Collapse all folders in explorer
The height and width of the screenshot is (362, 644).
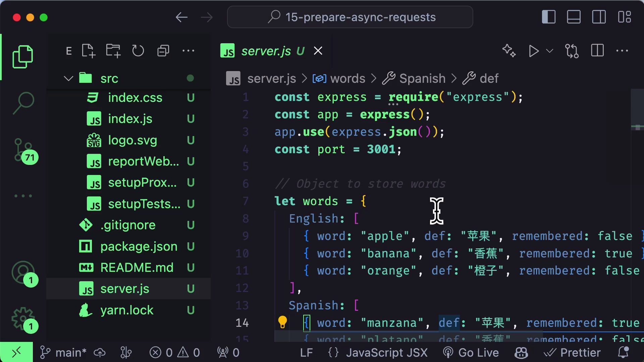tap(163, 51)
